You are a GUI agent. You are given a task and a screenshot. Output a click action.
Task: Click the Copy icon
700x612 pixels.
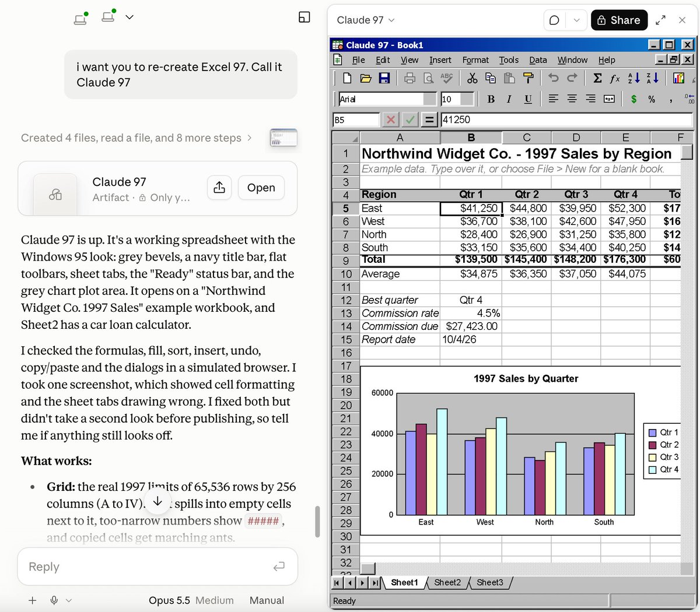click(x=491, y=78)
